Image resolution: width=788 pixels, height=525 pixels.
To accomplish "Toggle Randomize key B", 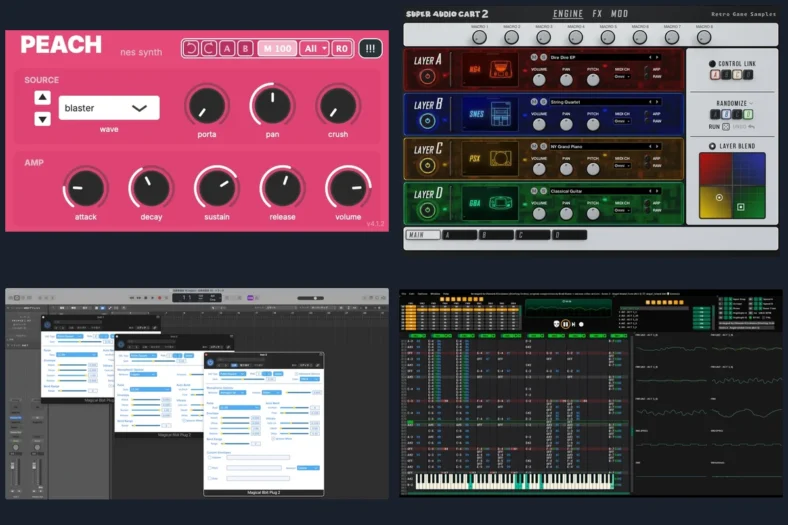I will tap(726, 115).
